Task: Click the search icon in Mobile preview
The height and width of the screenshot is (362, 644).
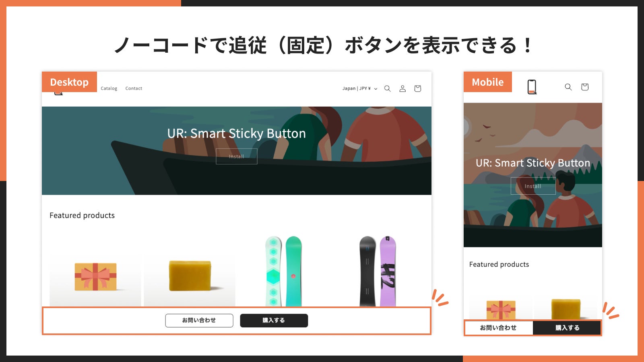Action: (568, 87)
